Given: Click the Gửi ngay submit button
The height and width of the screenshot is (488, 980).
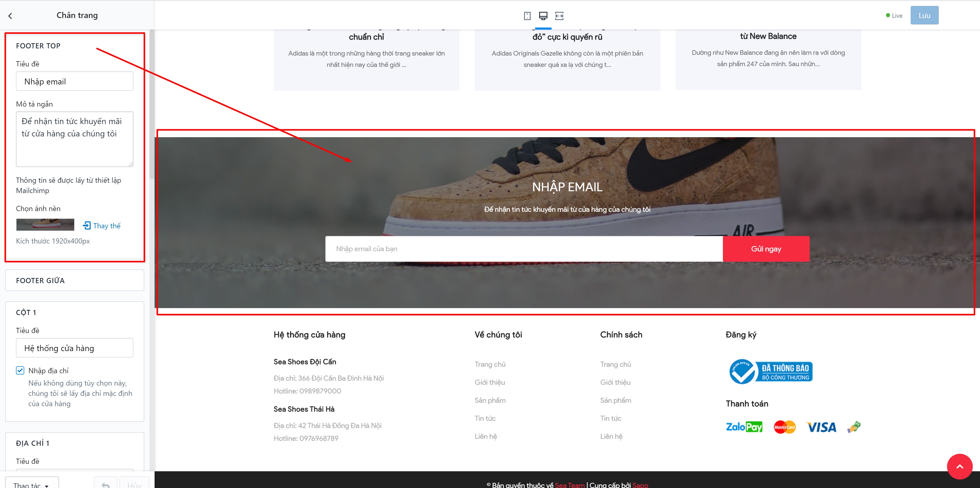Looking at the screenshot, I should [x=766, y=249].
